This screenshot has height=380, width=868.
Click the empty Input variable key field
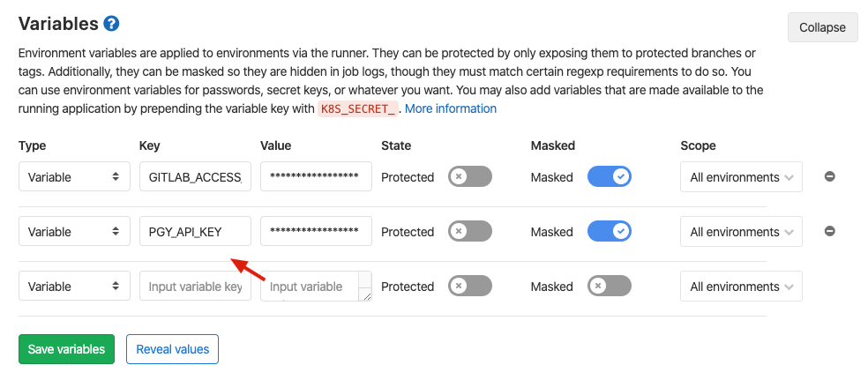click(195, 287)
